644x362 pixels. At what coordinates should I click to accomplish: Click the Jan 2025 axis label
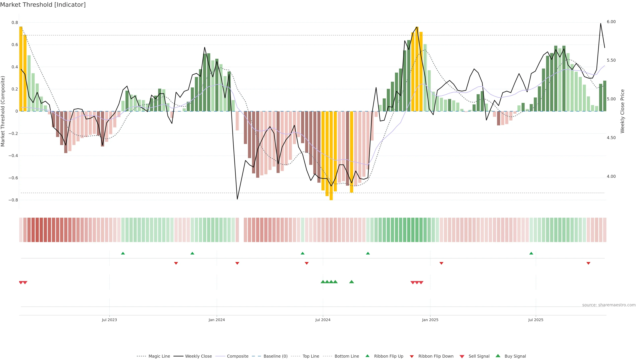point(430,320)
